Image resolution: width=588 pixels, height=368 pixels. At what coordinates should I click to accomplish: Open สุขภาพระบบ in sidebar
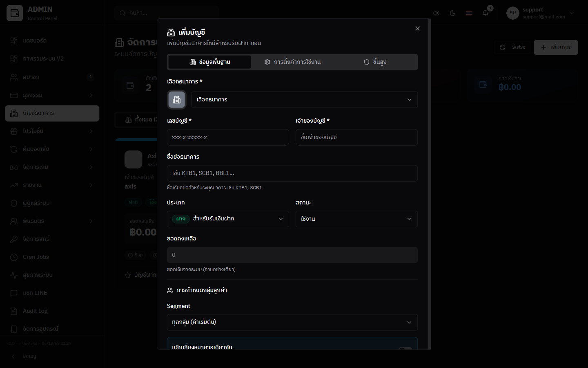coord(52,275)
